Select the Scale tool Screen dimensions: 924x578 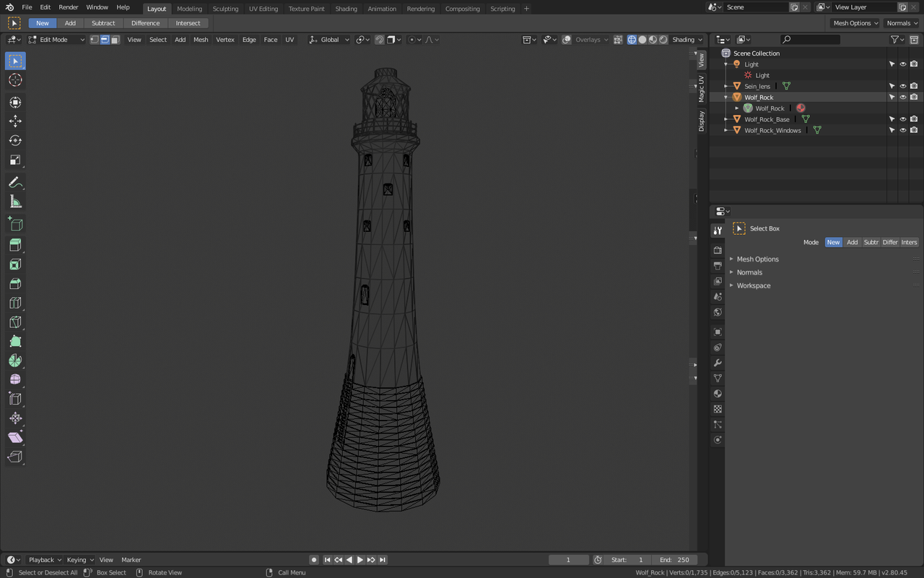click(15, 160)
